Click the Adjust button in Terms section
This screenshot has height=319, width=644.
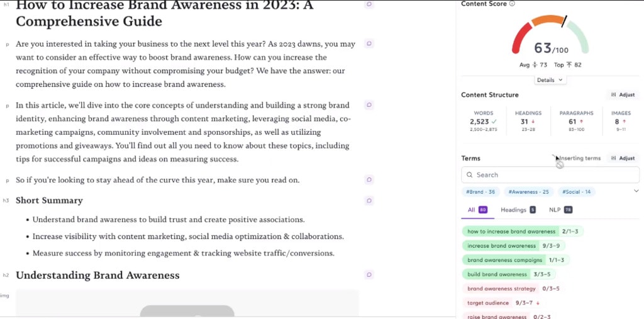click(623, 159)
